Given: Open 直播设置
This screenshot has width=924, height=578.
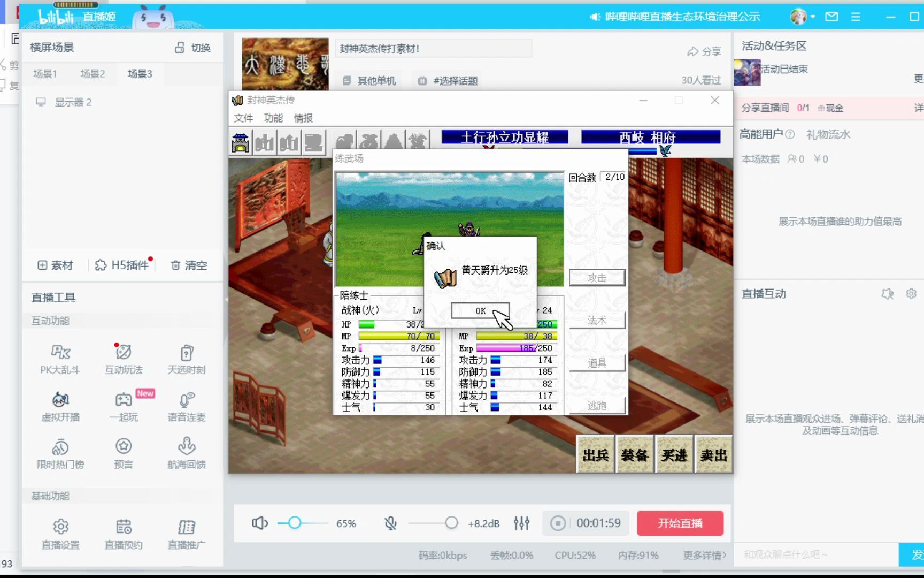Looking at the screenshot, I should pyautogui.click(x=60, y=534).
